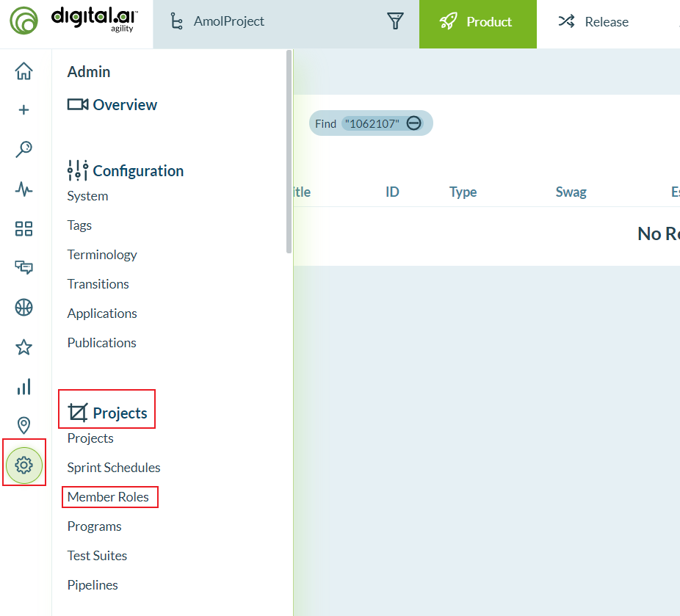Sort the table by Swag column

[x=571, y=192]
